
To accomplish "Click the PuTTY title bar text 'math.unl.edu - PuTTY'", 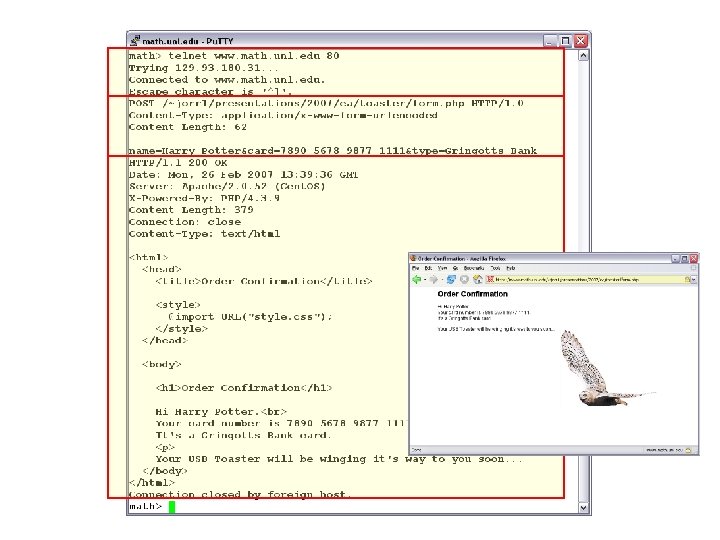I will [x=188, y=41].
